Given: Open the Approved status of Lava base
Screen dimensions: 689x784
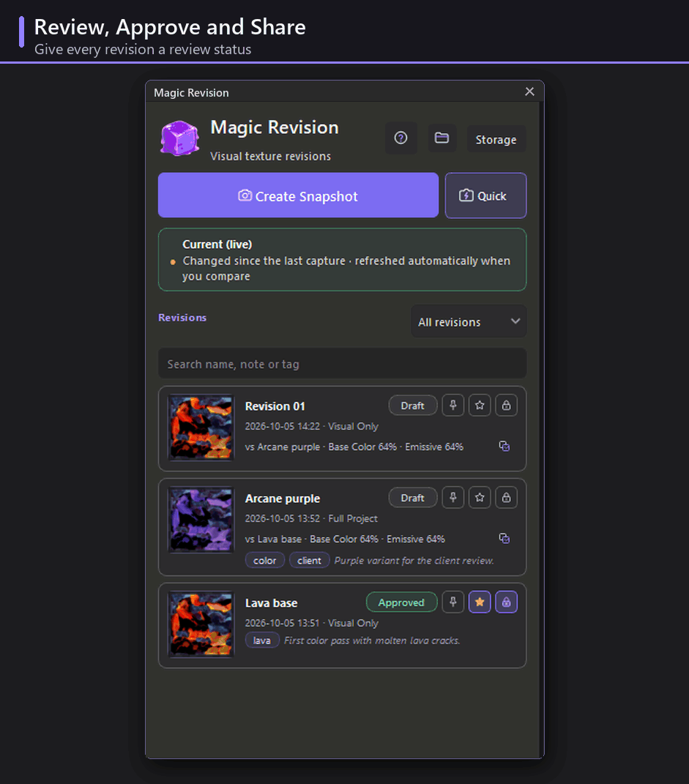Looking at the screenshot, I should (x=401, y=602).
